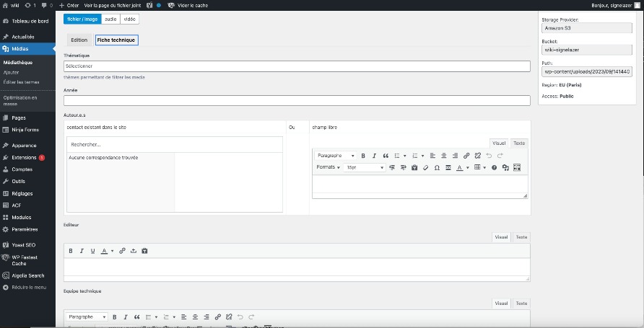Image resolution: width=644 pixels, height=328 pixels.
Task: Align center in the Auteur.e.s editor
Action: [x=443, y=156]
